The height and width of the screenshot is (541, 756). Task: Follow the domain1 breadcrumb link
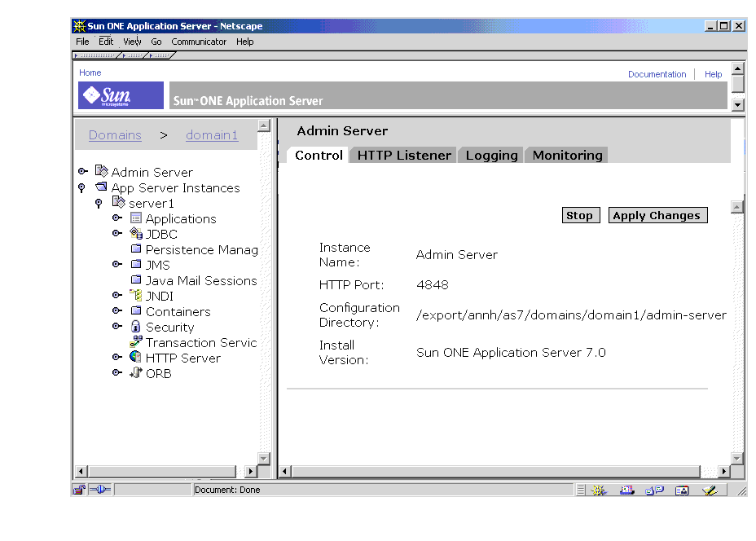click(212, 135)
